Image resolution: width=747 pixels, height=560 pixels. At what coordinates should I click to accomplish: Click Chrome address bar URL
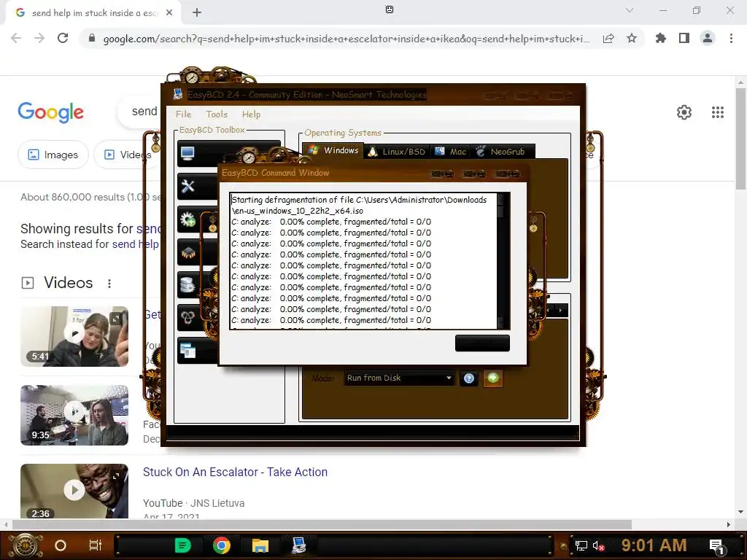click(346, 39)
